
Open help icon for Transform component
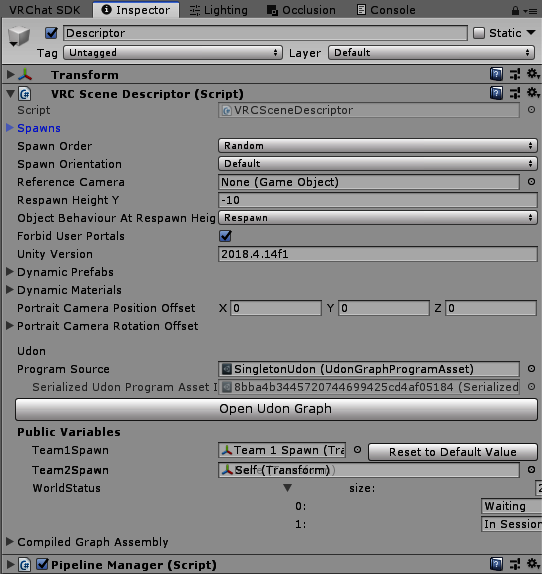pyautogui.click(x=496, y=74)
